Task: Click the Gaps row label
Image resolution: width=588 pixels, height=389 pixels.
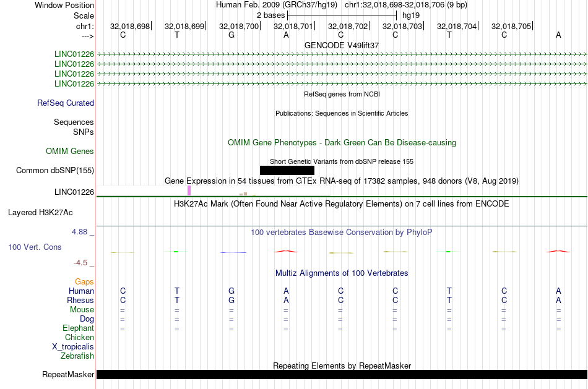Action: (x=84, y=282)
